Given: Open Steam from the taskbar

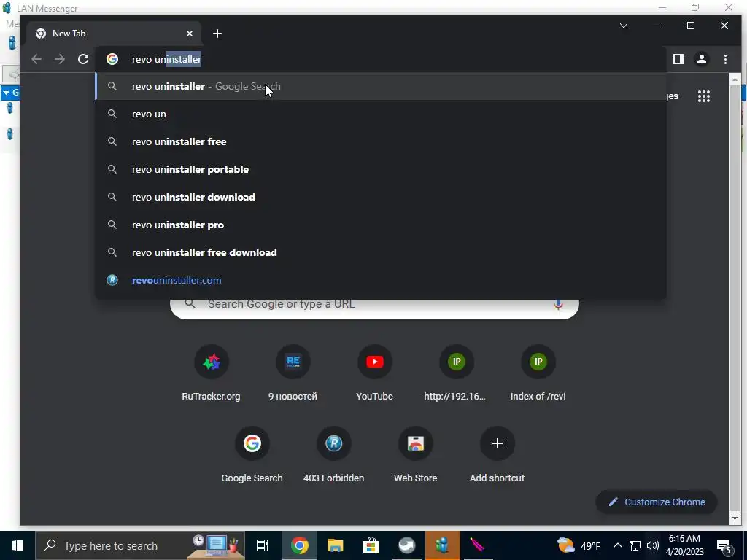Looking at the screenshot, I should pyautogui.click(x=407, y=545).
